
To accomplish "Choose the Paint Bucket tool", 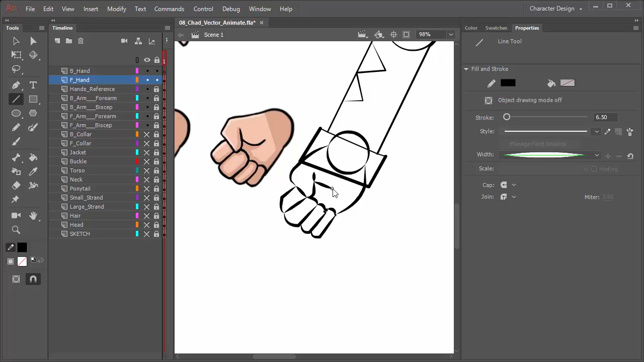I will [x=33, y=158].
